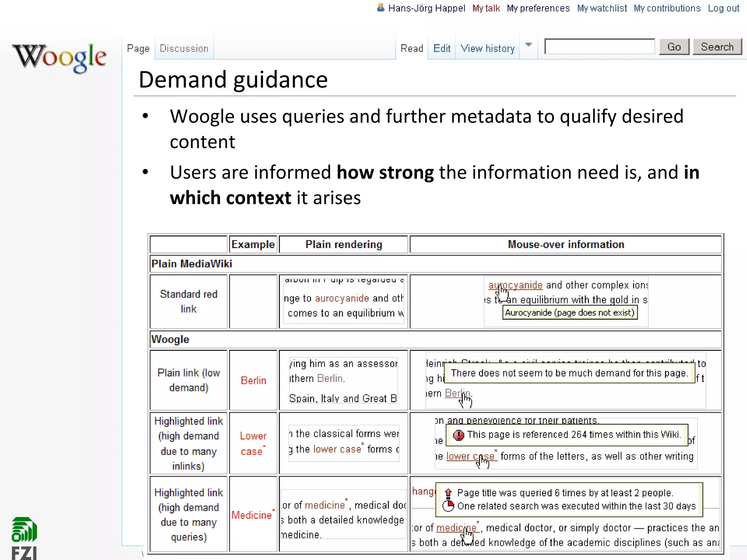Click the 'Highlighted link ... many queries' cell
747x560 pixels.
tap(189, 514)
